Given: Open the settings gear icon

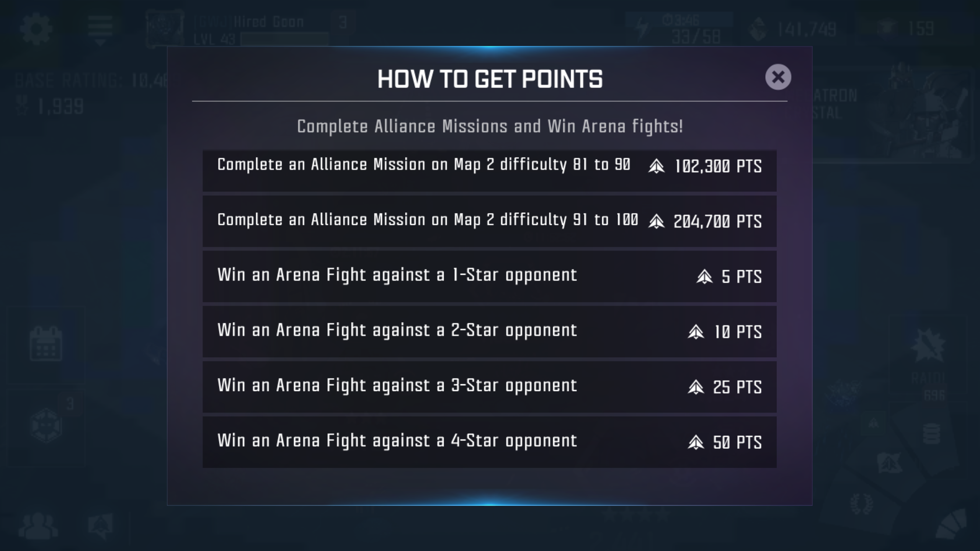Looking at the screenshot, I should tap(36, 29).
